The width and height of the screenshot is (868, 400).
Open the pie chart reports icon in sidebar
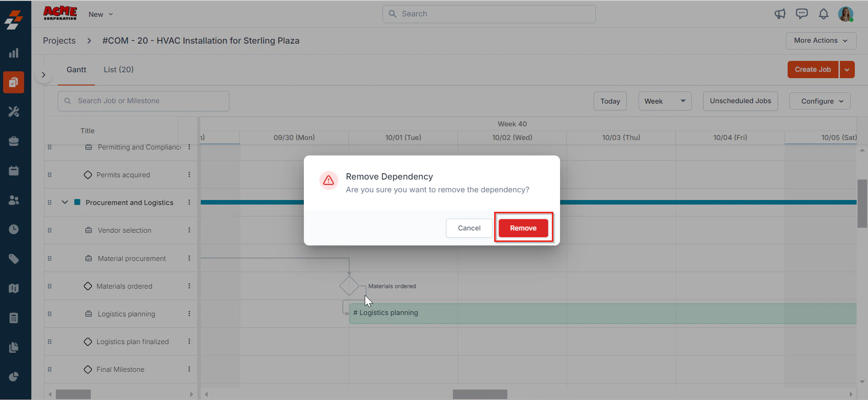tap(14, 377)
